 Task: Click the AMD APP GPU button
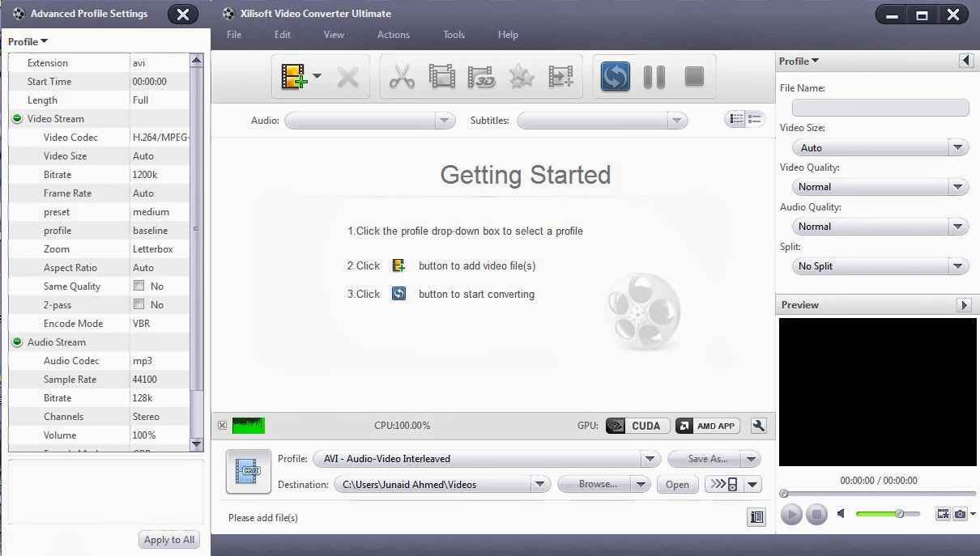click(x=707, y=426)
